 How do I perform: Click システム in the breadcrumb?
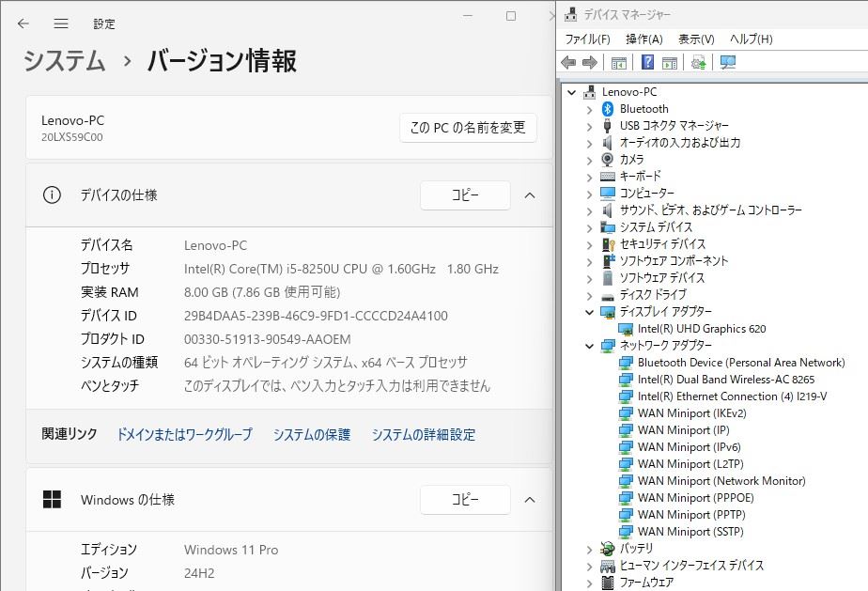click(64, 60)
